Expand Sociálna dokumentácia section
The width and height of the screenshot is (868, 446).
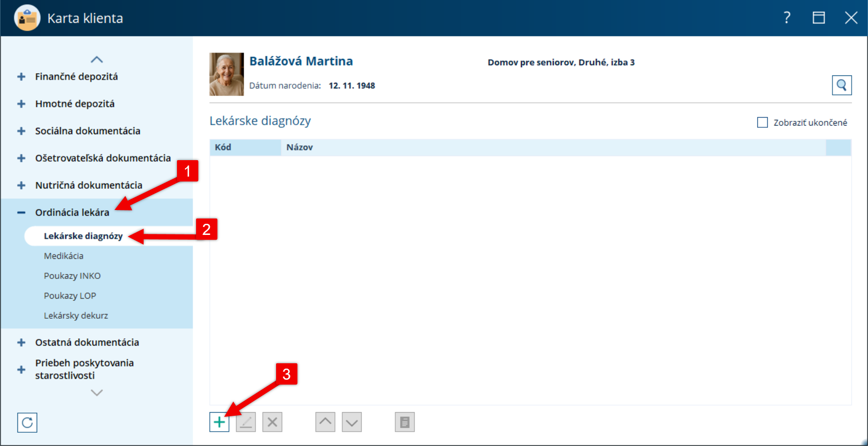pyautogui.click(x=21, y=131)
